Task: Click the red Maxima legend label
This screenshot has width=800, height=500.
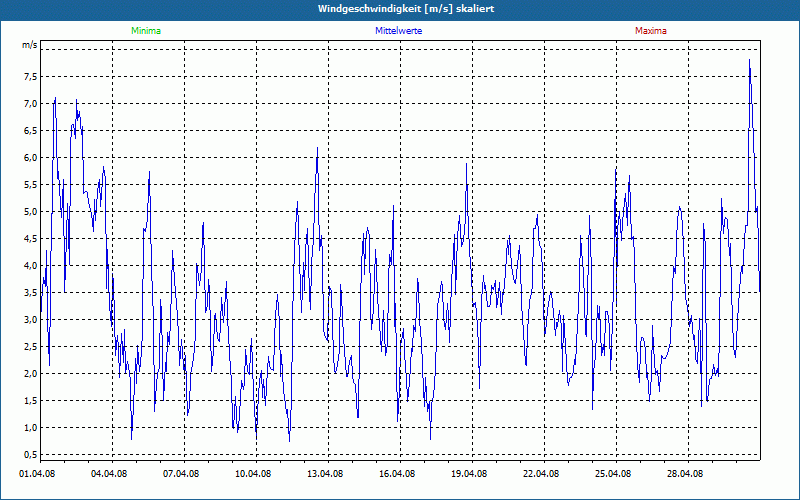Action: [x=651, y=31]
